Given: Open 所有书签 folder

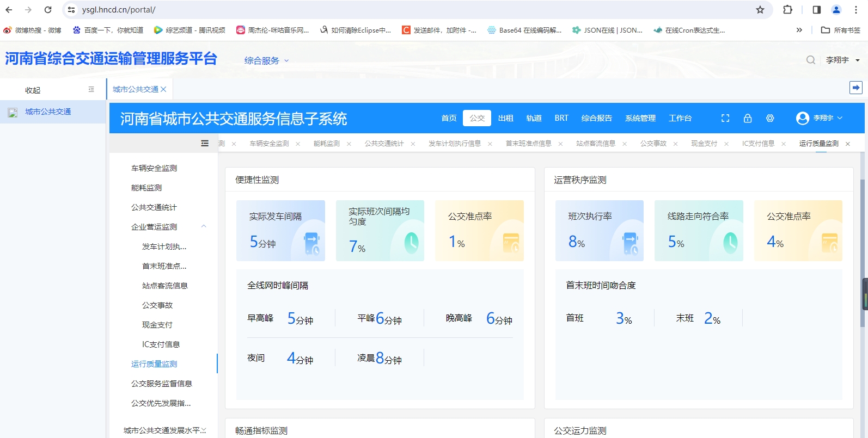Looking at the screenshot, I should (841, 30).
